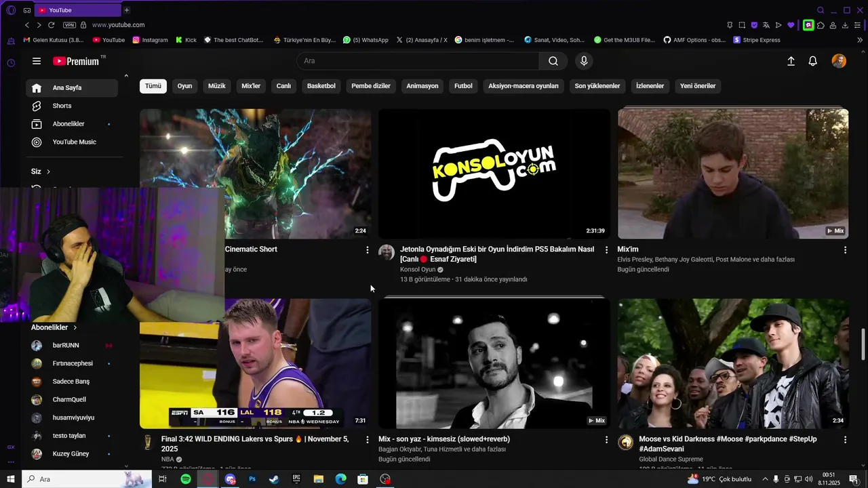
Task: Start voice search with the microphone
Action: click(x=584, y=61)
